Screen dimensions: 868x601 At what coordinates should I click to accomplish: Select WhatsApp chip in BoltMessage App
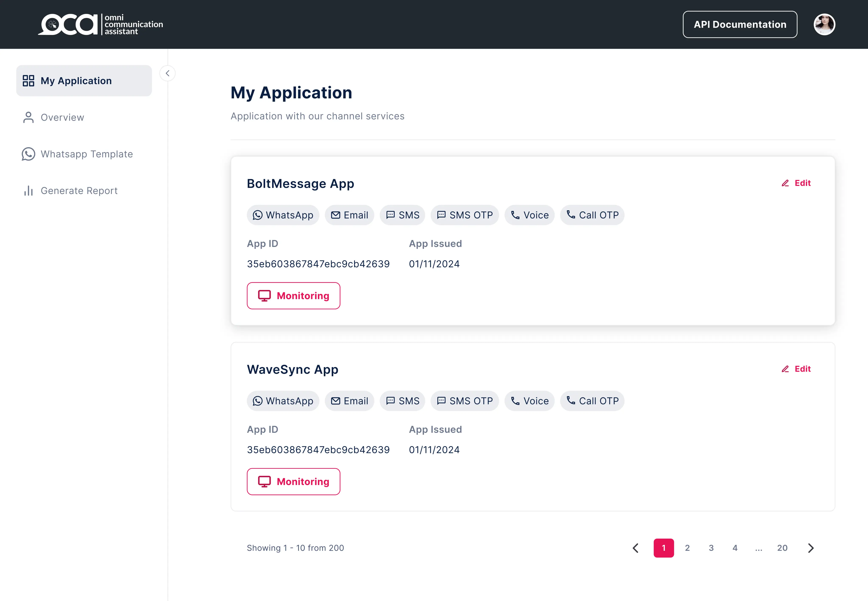pyautogui.click(x=283, y=215)
